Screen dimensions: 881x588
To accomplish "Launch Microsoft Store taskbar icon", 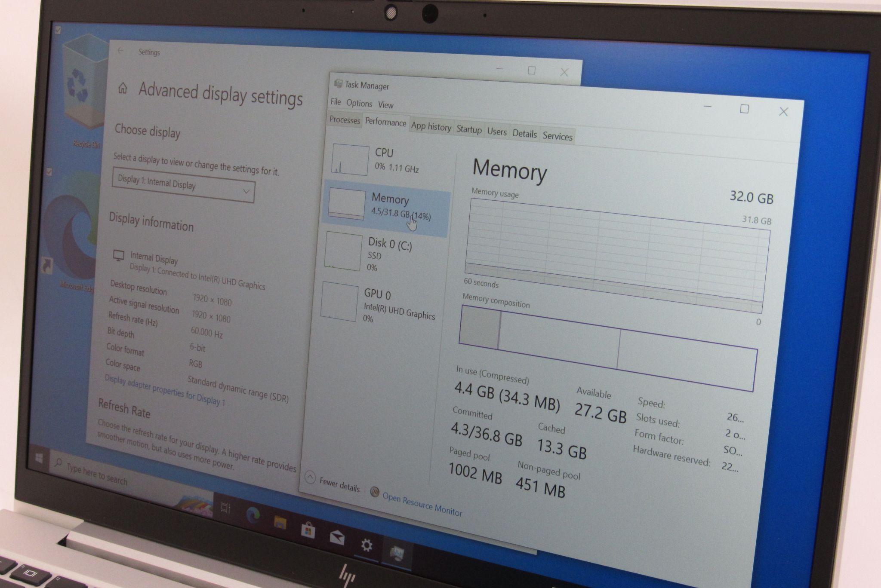I will [308, 531].
